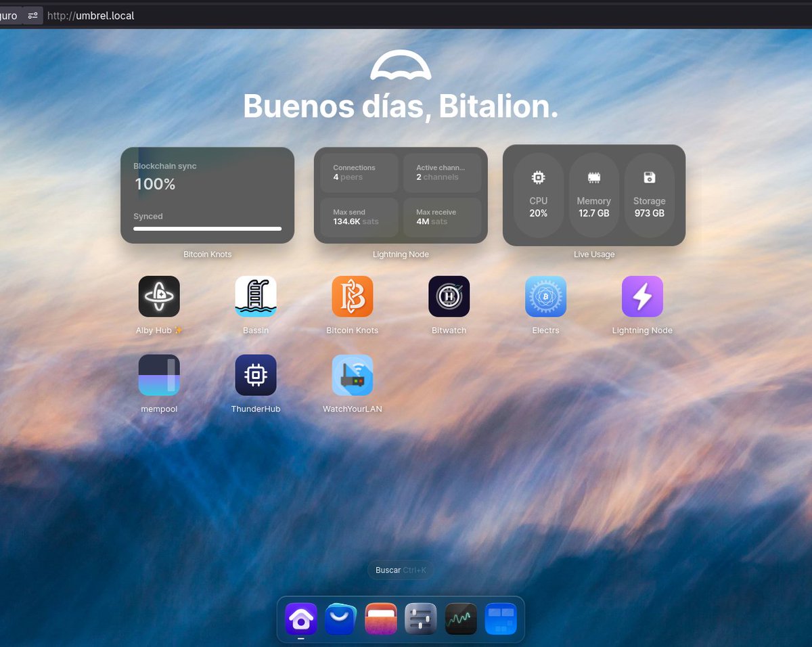Open the Electrs app
Viewport: 812px width, 647px height.
[x=546, y=296]
